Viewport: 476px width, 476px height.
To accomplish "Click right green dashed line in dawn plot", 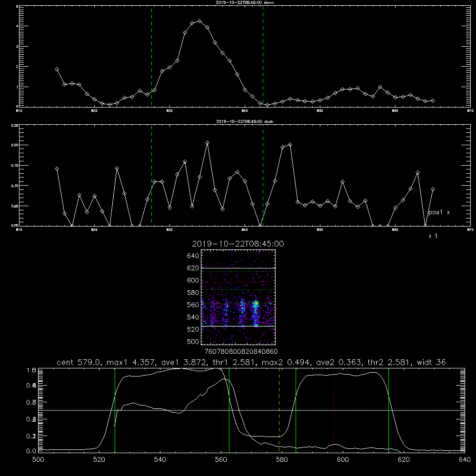I will click(x=263, y=56).
